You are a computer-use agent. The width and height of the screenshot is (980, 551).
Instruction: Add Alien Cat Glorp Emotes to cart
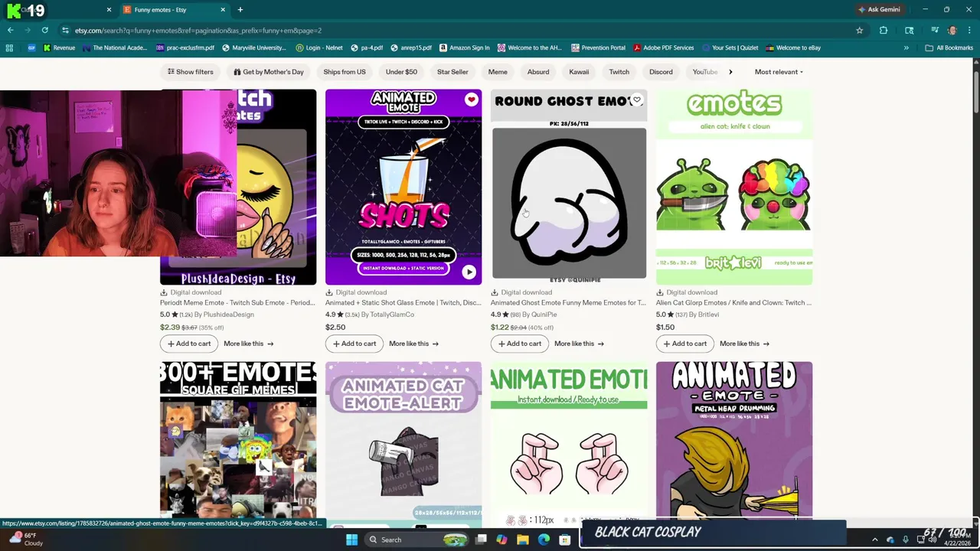pyautogui.click(x=684, y=344)
